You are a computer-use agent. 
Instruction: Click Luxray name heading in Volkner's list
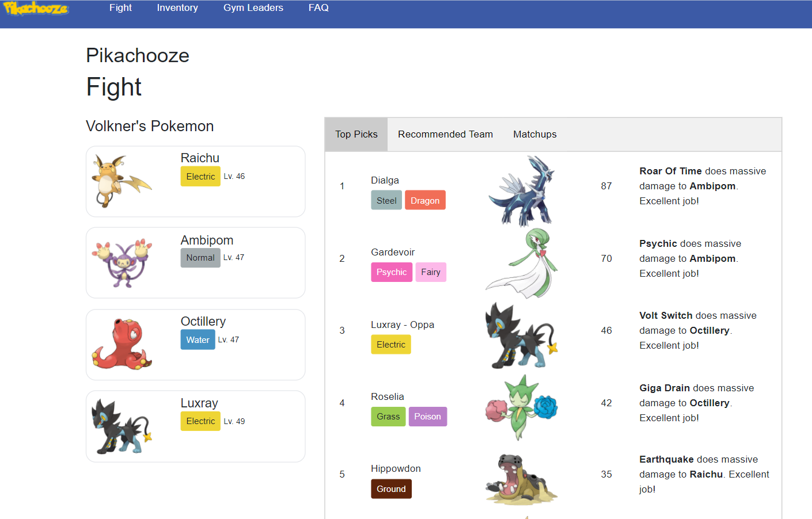(x=199, y=403)
